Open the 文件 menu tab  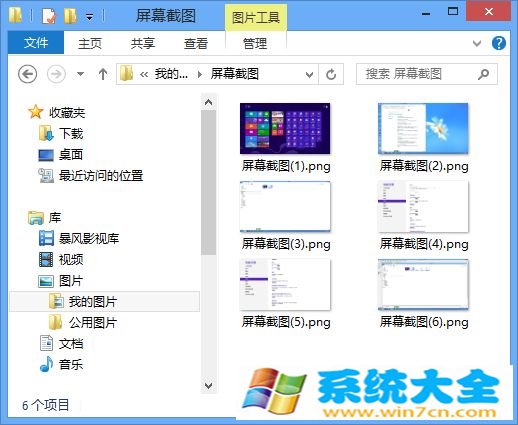[36, 43]
